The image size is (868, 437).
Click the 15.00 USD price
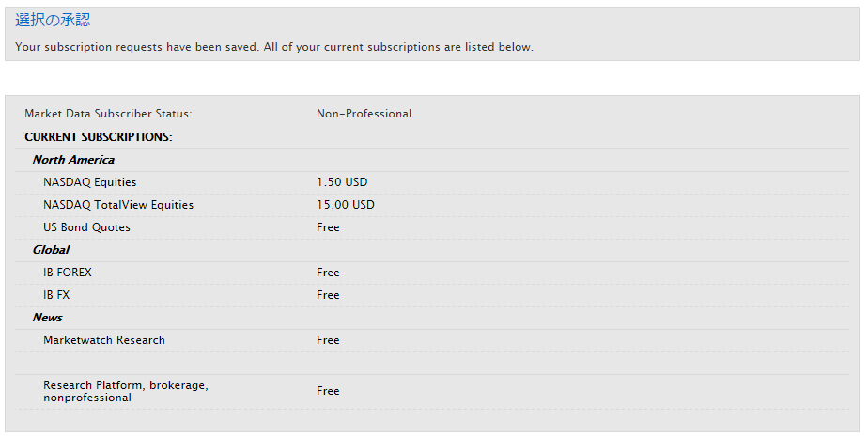[346, 205]
